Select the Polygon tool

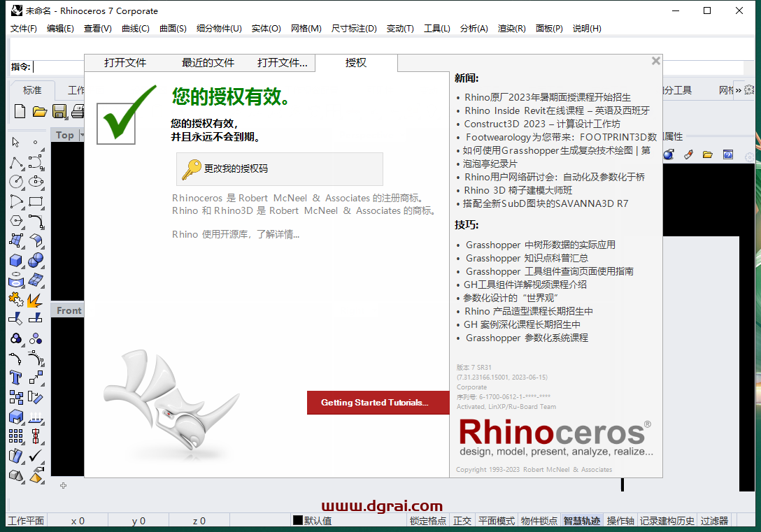click(16, 221)
